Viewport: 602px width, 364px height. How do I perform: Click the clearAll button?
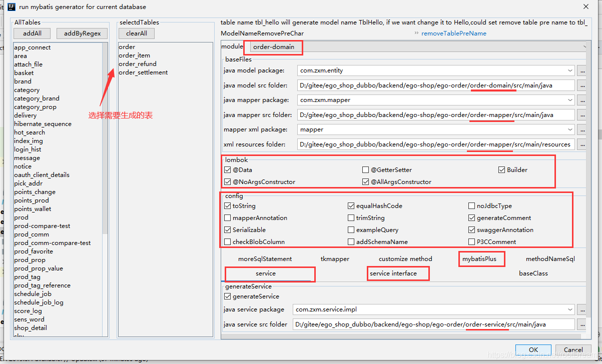click(x=137, y=33)
